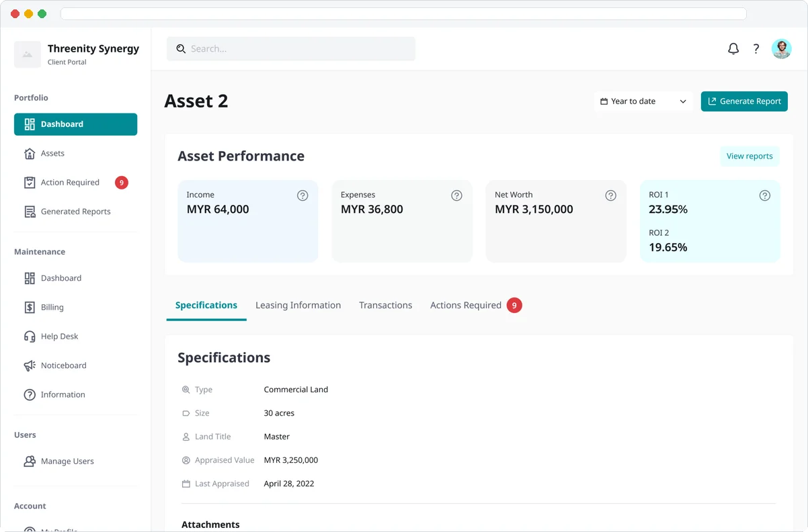Click the Attachments heading
Screen dimensions: 808x532
(x=210, y=525)
